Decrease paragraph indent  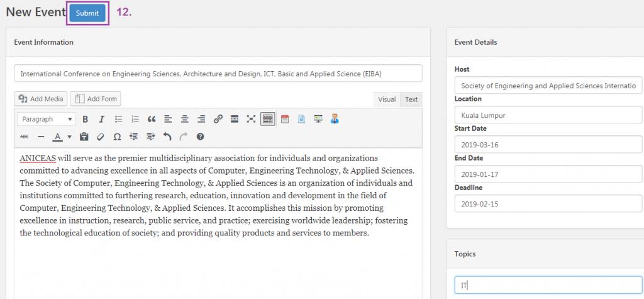click(134, 137)
